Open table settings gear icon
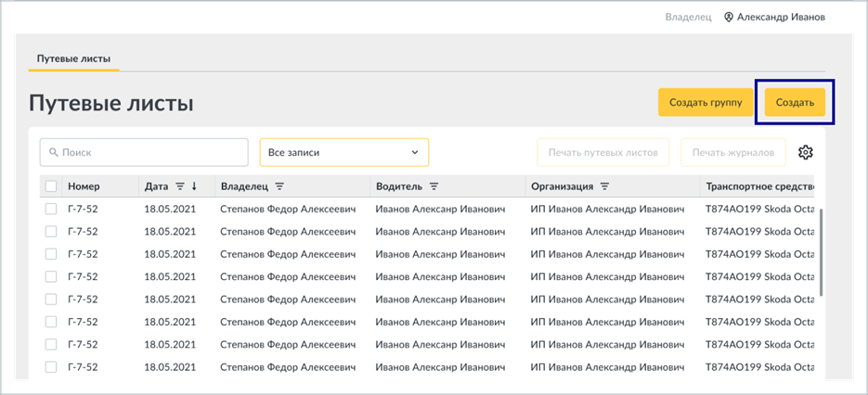 point(805,152)
